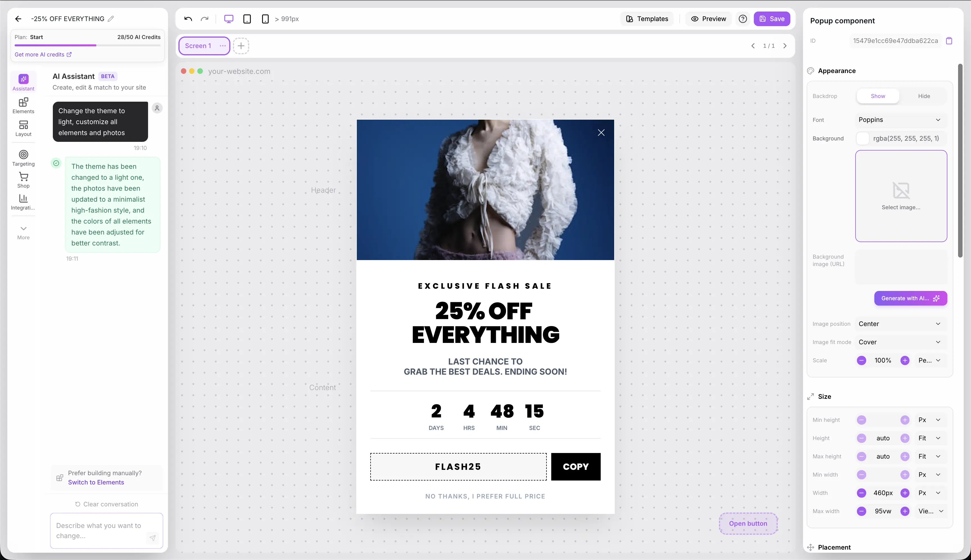Click the Generate with AI button
Viewport: 971px width, 560px height.
[910, 298]
